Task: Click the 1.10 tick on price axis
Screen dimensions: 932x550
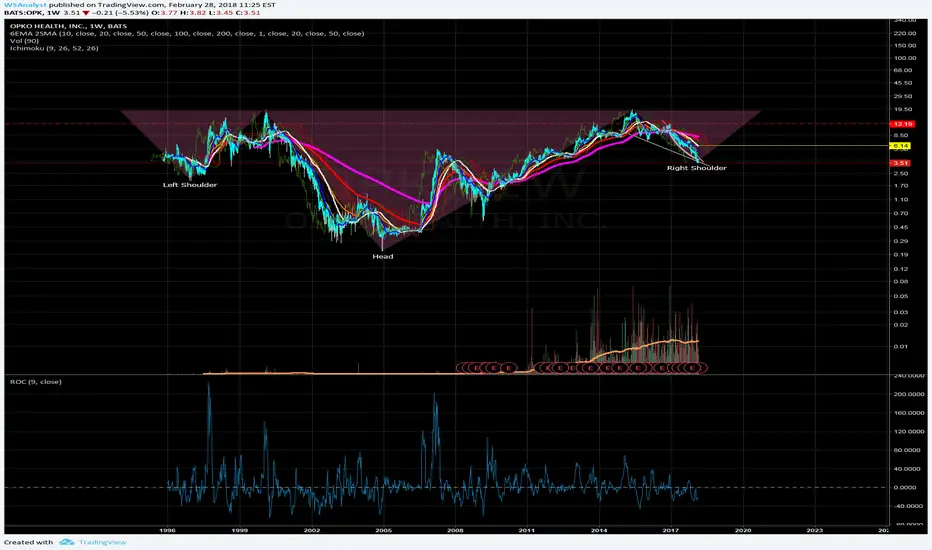Action: 901,199
